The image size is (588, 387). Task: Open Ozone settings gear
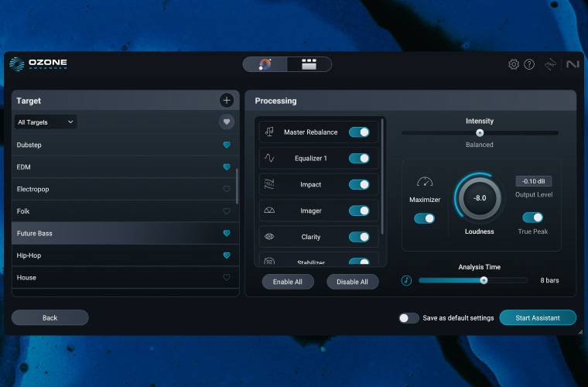click(514, 64)
